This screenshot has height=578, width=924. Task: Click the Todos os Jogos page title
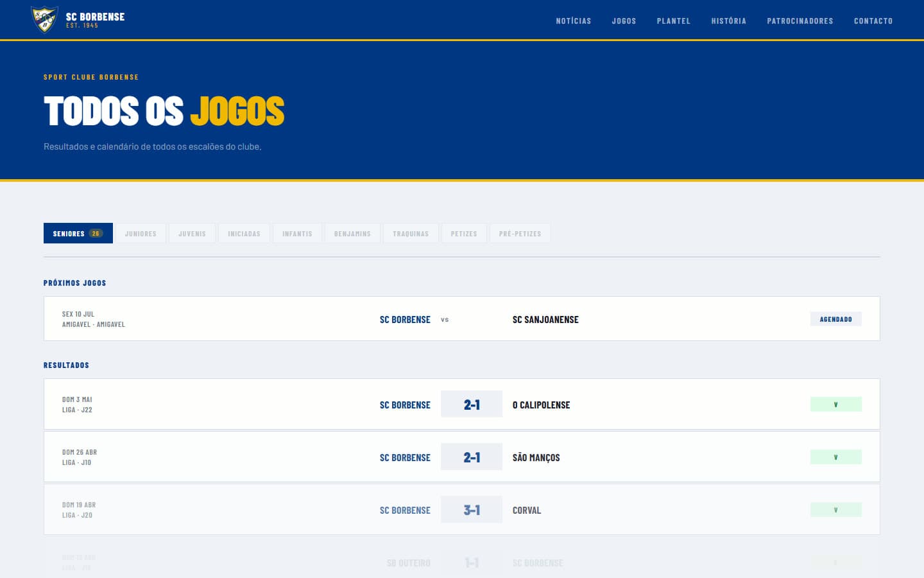[164, 111]
